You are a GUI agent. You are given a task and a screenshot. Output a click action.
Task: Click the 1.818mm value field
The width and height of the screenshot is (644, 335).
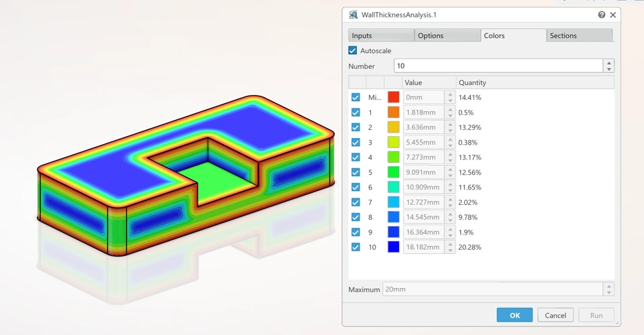pyautogui.click(x=424, y=113)
